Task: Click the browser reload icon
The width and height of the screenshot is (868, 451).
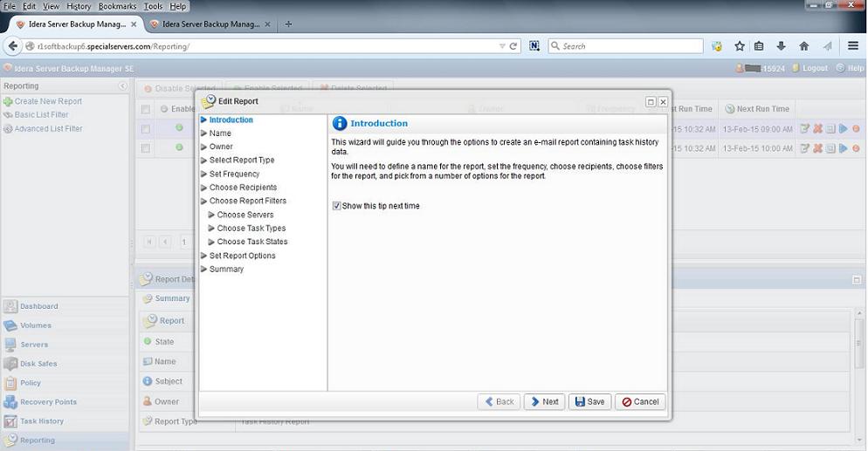Action: point(513,46)
